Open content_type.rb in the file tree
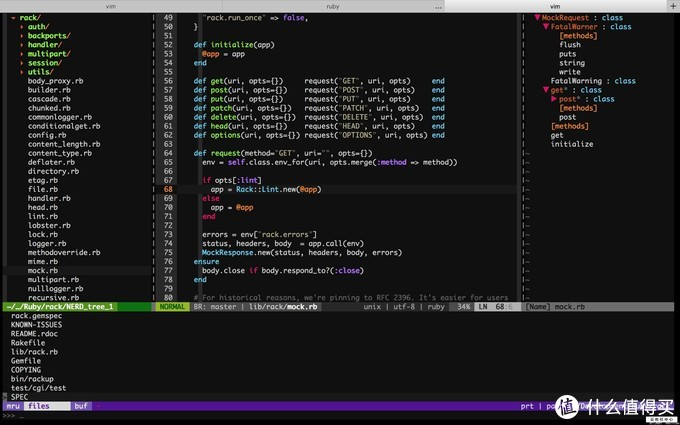Image resolution: width=680 pixels, height=425 pixels. click(x=60, y=154)
